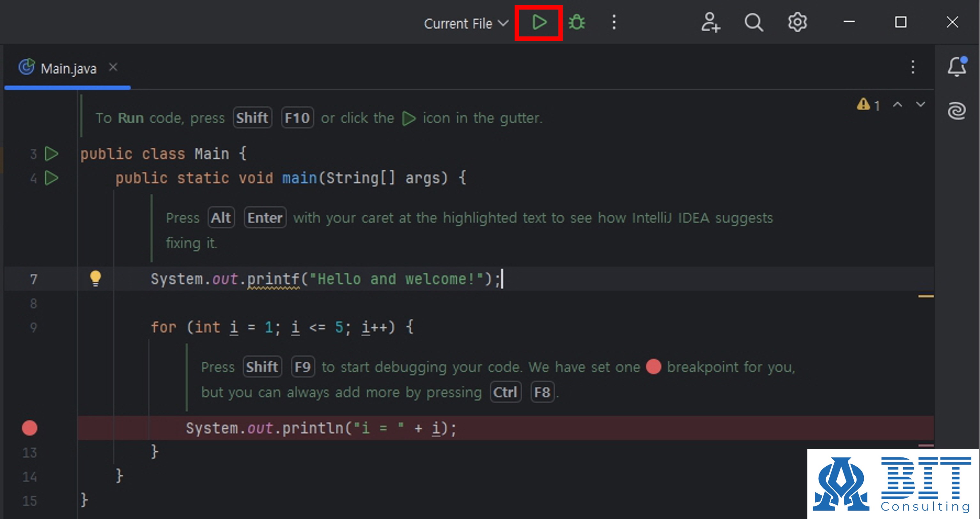980x519 pixels.
Task: Open Code With Me user-plus icon
Action: [x=710, y=22]
